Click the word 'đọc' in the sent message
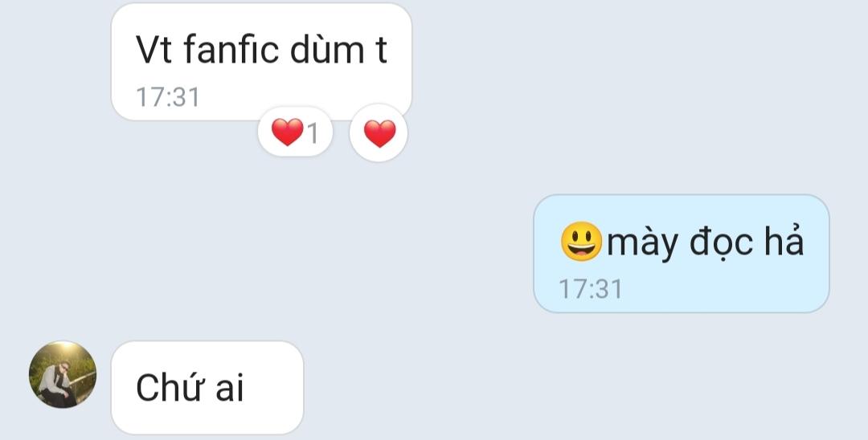868x440 pixels. click(721, 242)
